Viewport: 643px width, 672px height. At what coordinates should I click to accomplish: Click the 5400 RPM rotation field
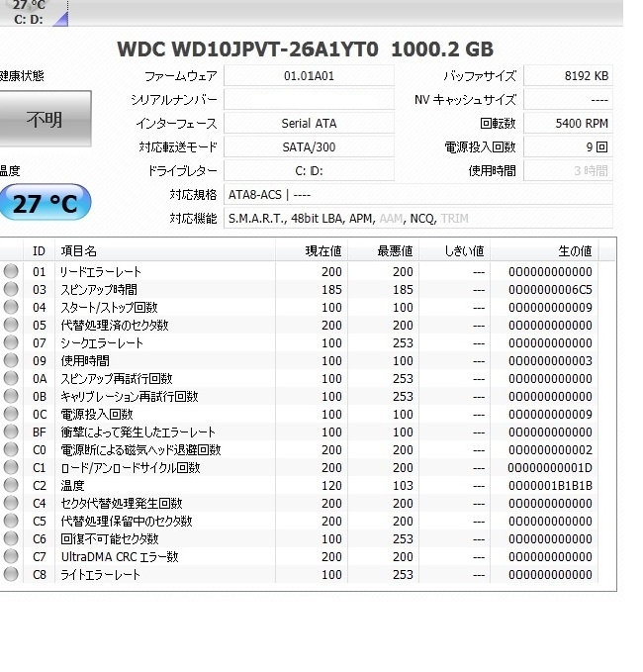(x=568, y=124)
